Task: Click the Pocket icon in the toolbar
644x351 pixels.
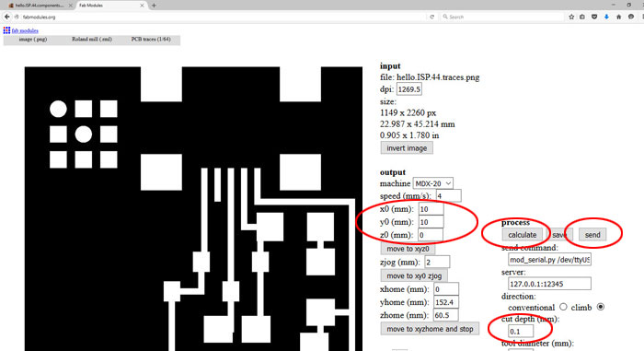Action: 594,17
